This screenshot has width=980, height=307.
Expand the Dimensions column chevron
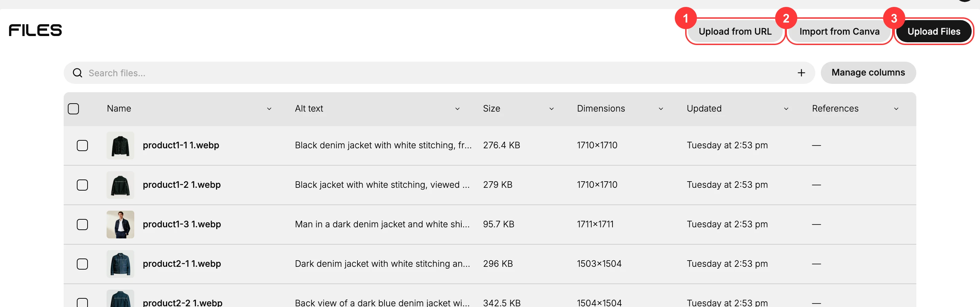coord(661,109)
